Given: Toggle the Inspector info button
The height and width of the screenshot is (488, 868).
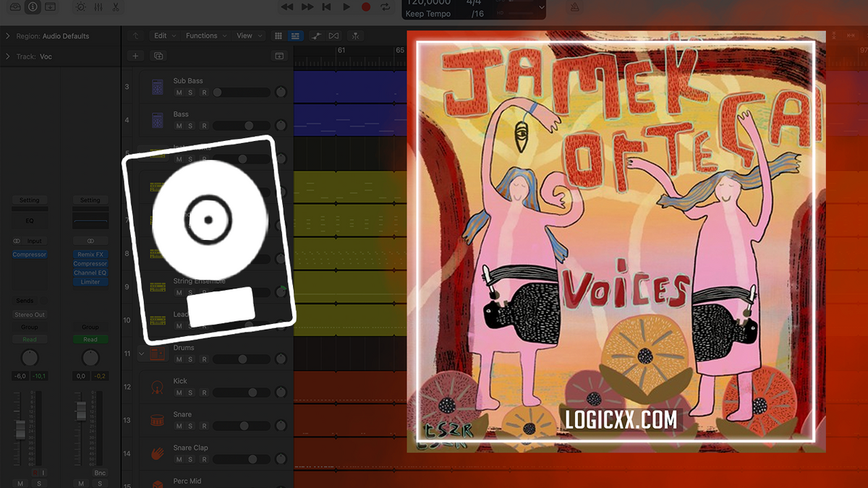Looking at the screenshot, I should (33, 7).
